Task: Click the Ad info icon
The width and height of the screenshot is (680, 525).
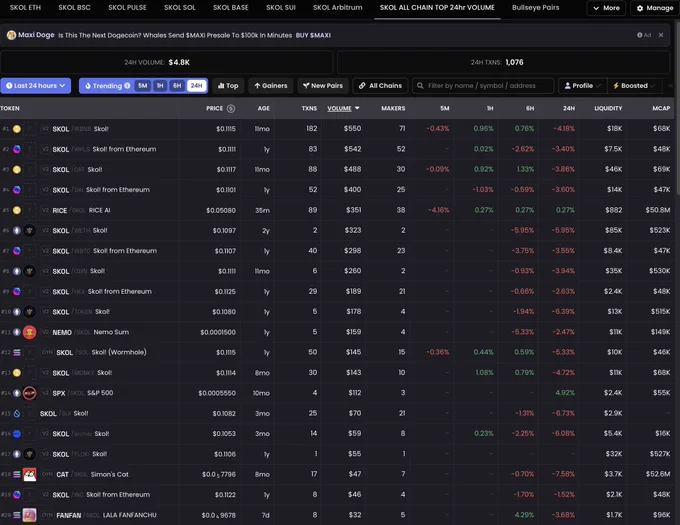Action: click(x=639, y=35)
